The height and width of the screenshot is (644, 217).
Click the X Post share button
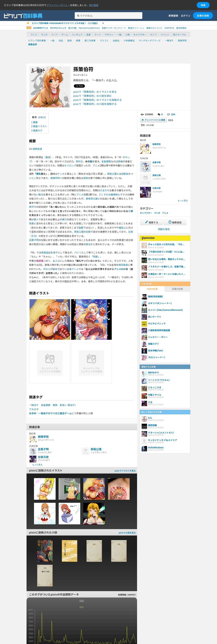[x=79, y=86]
